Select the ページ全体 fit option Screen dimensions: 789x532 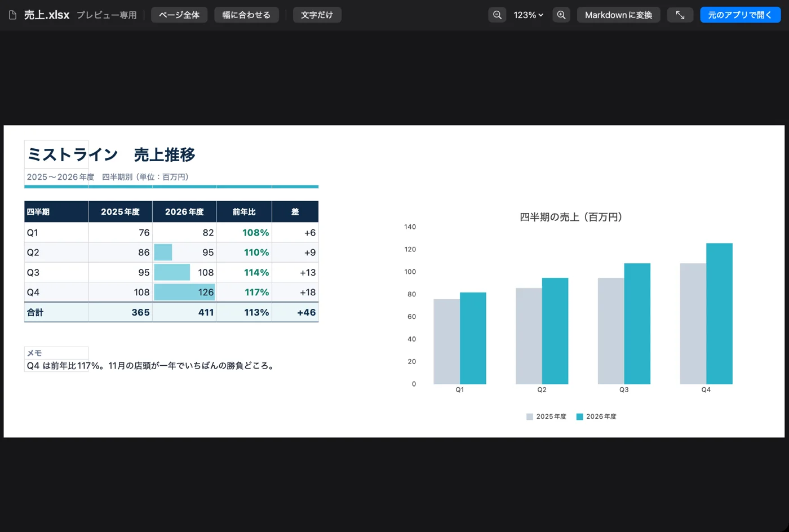179,15
